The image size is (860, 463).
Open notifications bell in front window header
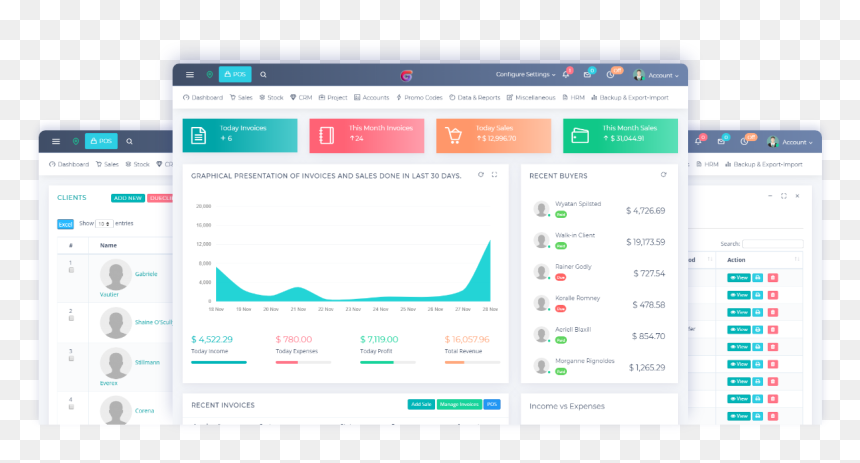point(566,75)
